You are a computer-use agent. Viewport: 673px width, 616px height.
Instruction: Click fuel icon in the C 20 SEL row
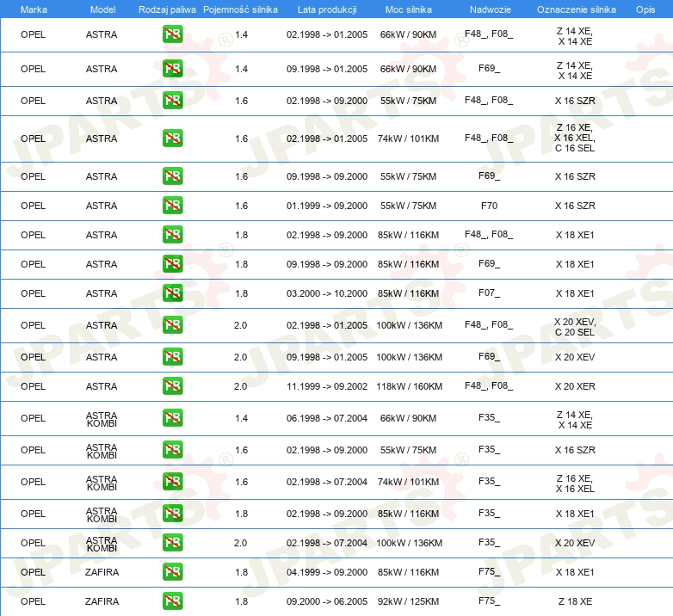pyautogui.click(x=172, y=324)
